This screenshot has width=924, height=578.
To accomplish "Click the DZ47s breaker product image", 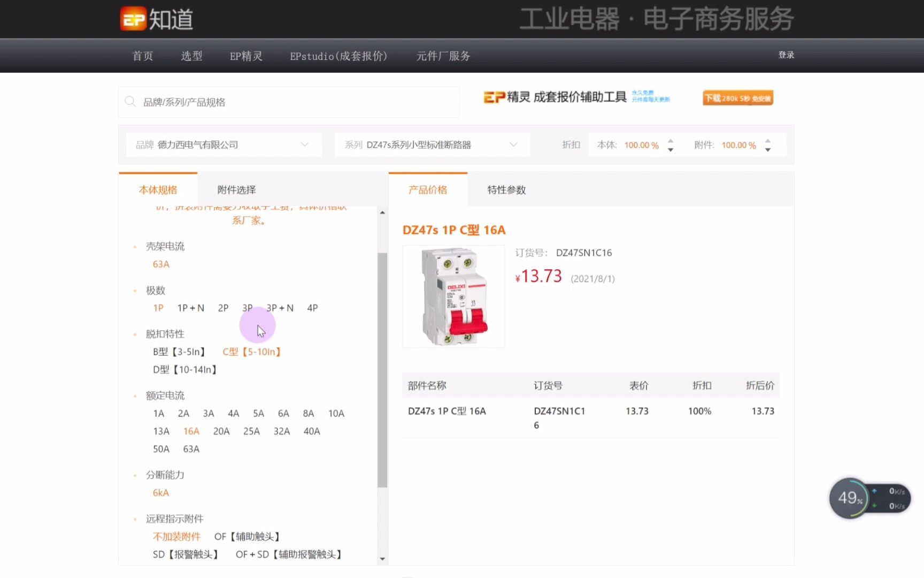I will click(x=453, y=296).
